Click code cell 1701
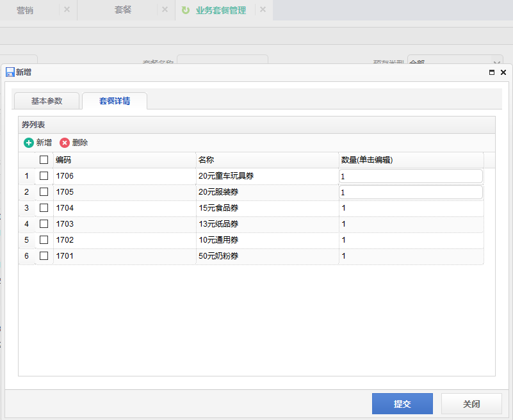The height and width of the screenshot is (420, 513). (x=125, y=256)
